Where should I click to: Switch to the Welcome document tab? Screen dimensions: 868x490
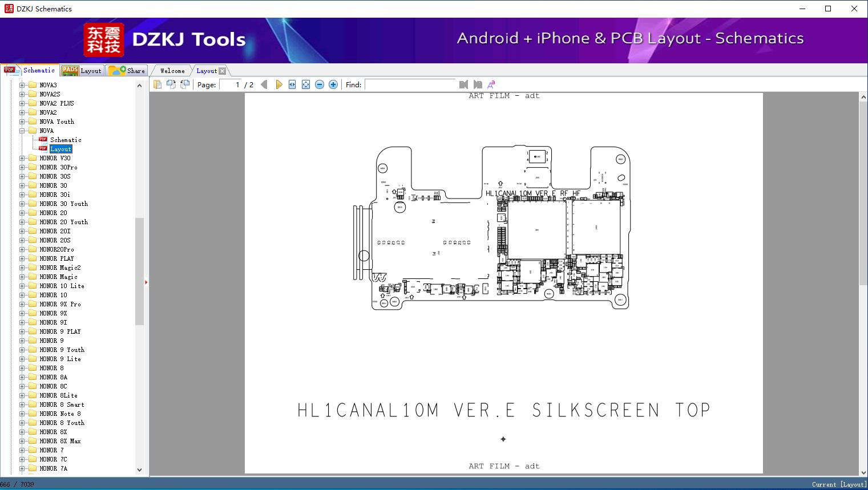pos(172,71)
